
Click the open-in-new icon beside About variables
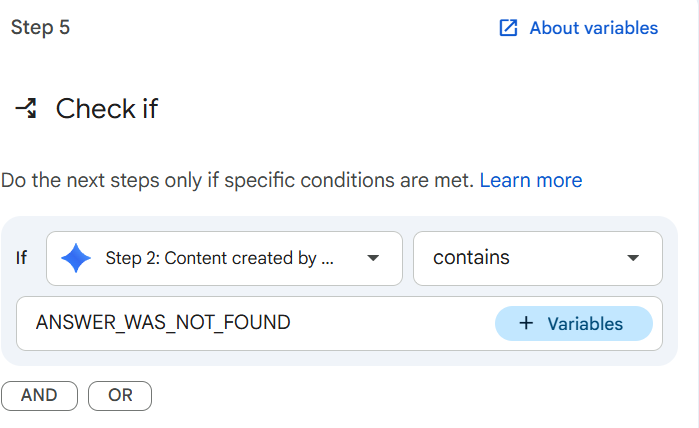point(508,28)
